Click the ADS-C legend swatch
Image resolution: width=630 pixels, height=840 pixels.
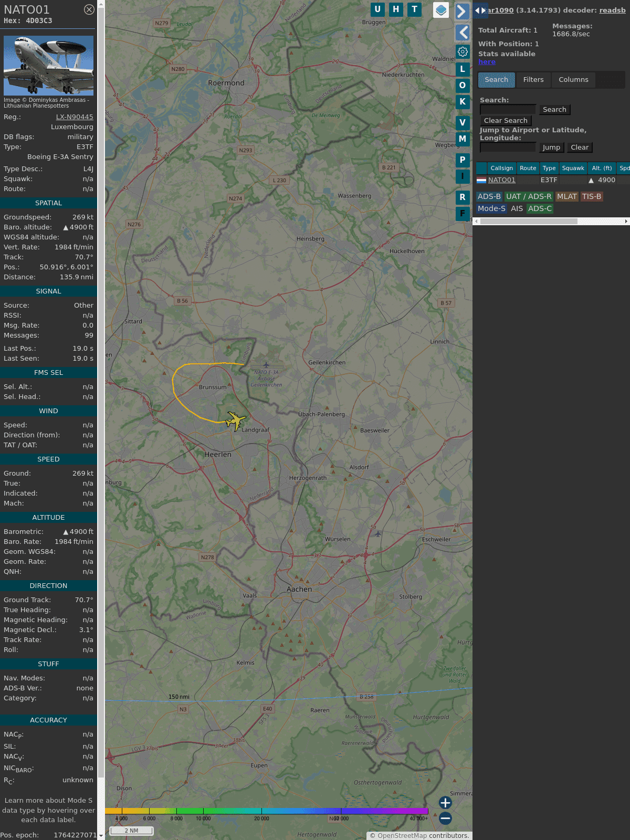[x=540, y=208]
